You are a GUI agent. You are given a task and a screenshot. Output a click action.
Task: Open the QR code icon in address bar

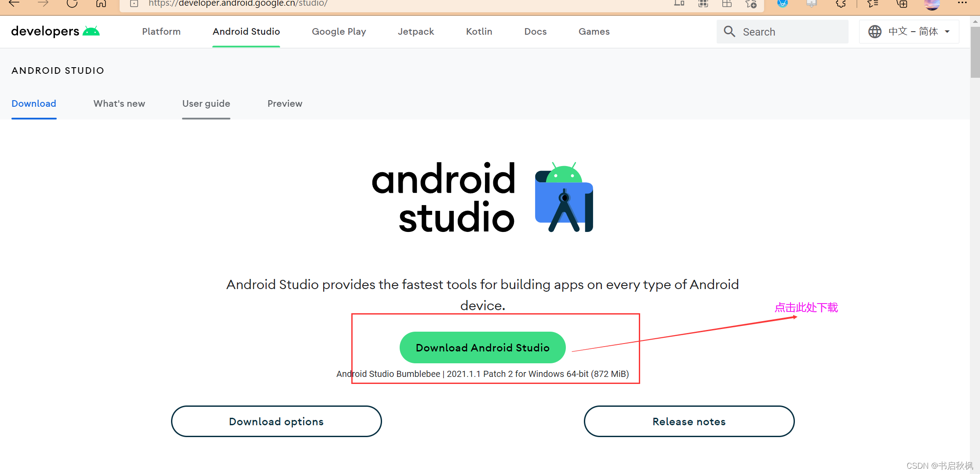coord(703,4)
